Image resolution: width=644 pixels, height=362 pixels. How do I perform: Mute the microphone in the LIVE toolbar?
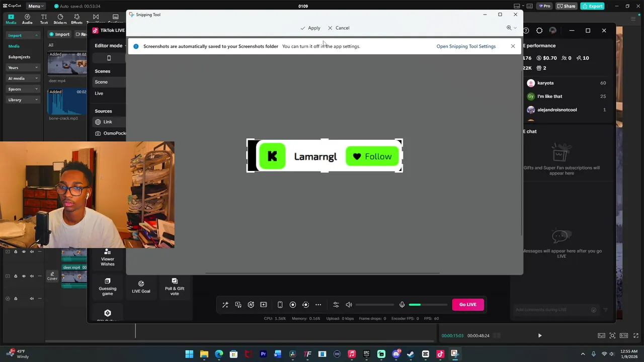click(x=402, y=305)
